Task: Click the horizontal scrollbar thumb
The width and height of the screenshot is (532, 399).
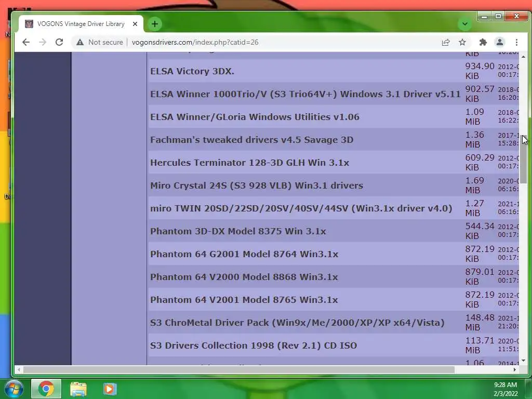Action: click(239, 369)
